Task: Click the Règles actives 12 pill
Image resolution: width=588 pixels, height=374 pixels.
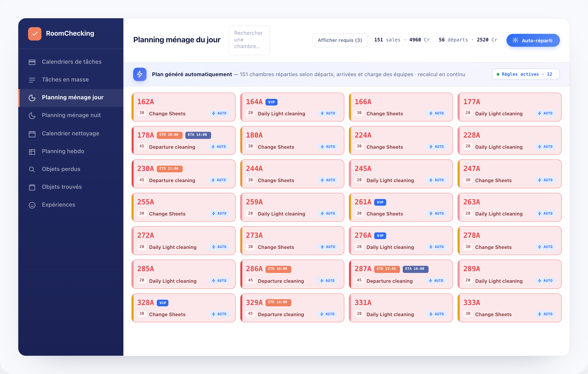Action: coord(525,74)
